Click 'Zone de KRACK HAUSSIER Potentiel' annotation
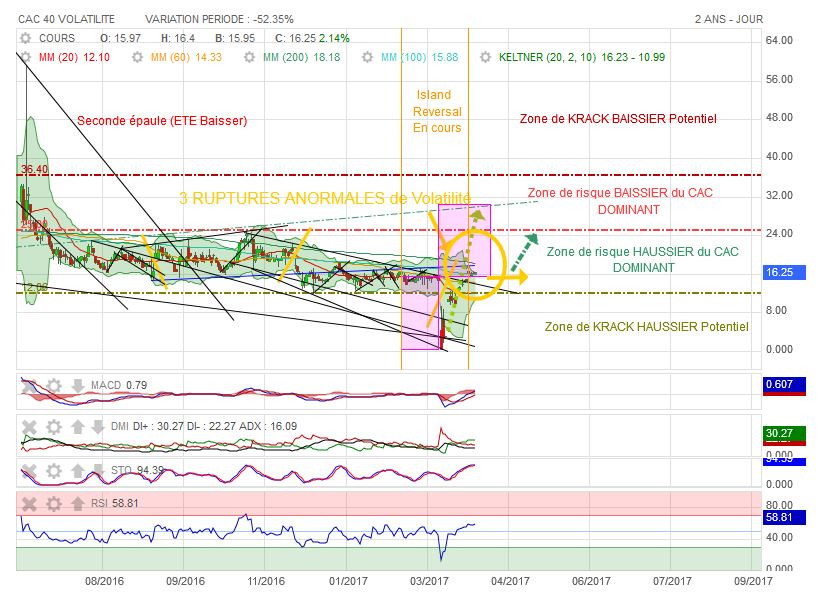Screen dimensions: 825x597 pos(647,327)
